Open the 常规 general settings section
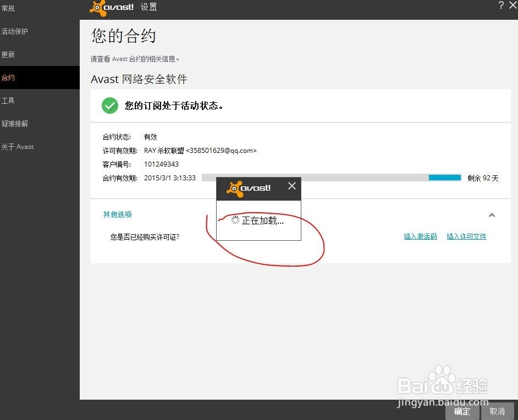The width and height of the screenshot is (518, 420). pos(8,8)
